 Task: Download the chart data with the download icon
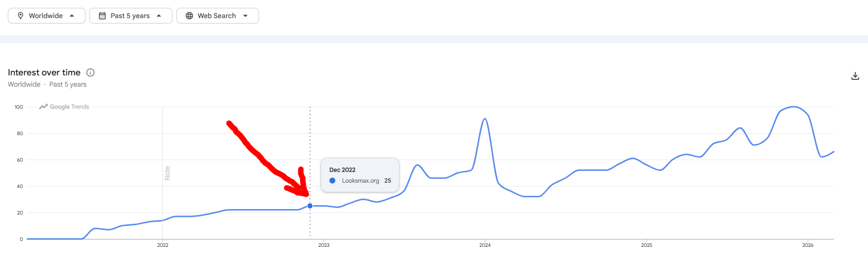855,76
